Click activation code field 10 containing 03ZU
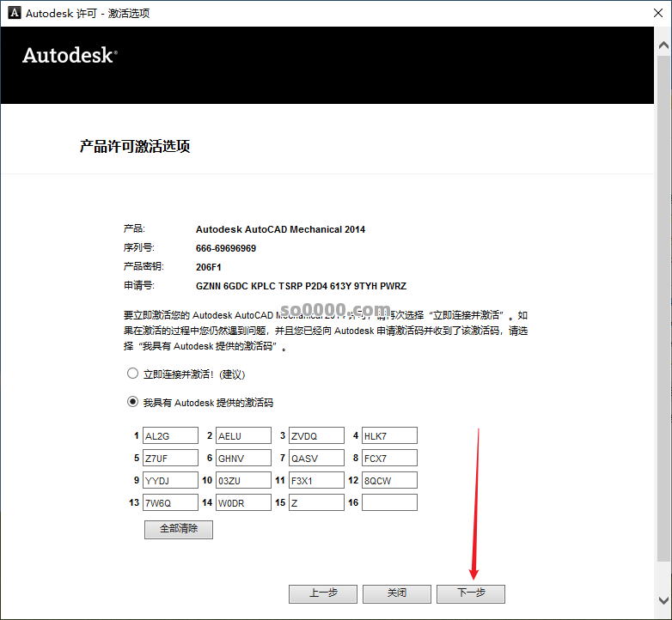Screen dimensions: 672x620 (243, 480)
